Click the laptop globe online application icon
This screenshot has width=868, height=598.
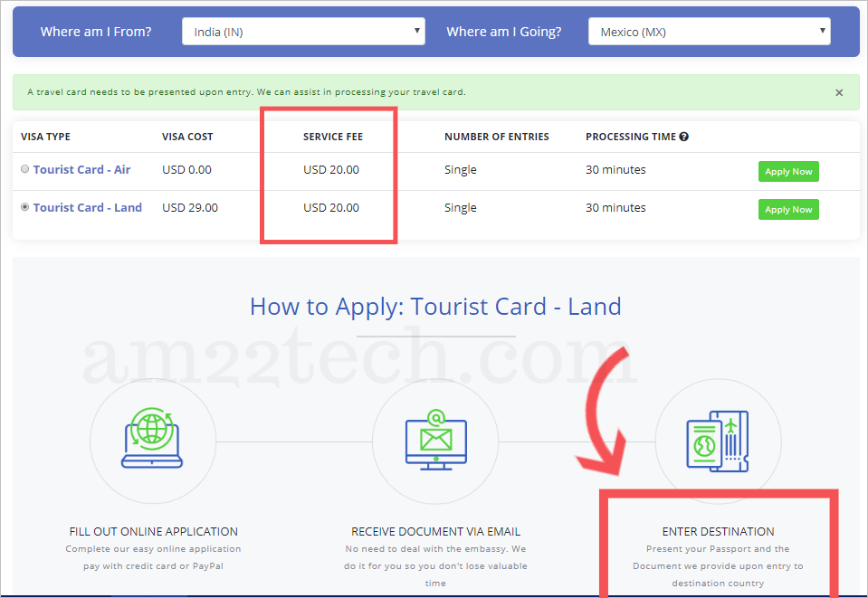pos(152,440)
